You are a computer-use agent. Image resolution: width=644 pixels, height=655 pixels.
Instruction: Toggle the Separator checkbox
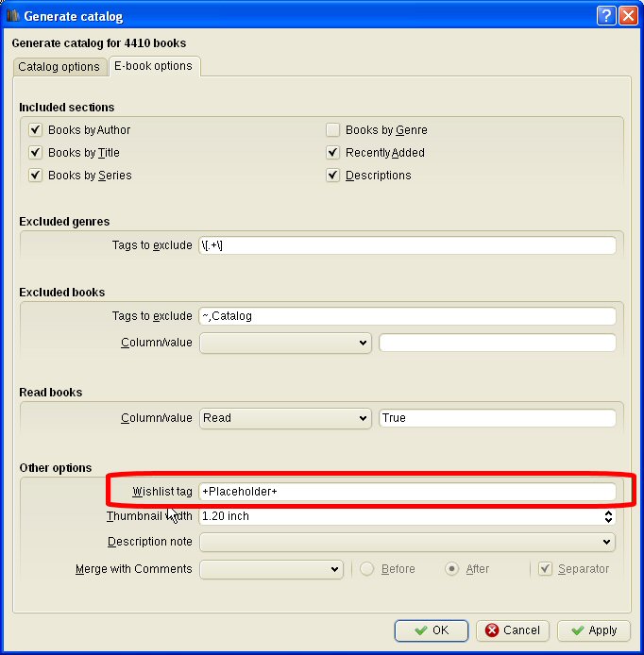tap(545, 568)
